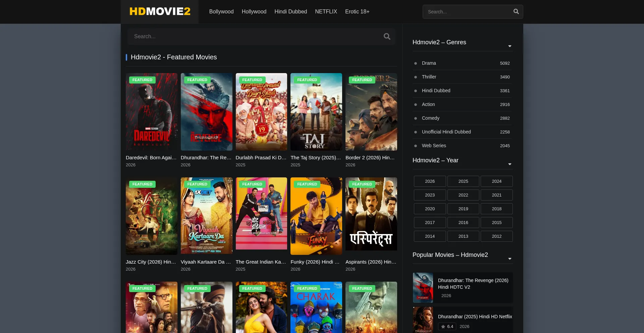Open the Jazz City poster
Image resolution: width=644 pixels, height=333 pixels.
click(x=152, y=216)
